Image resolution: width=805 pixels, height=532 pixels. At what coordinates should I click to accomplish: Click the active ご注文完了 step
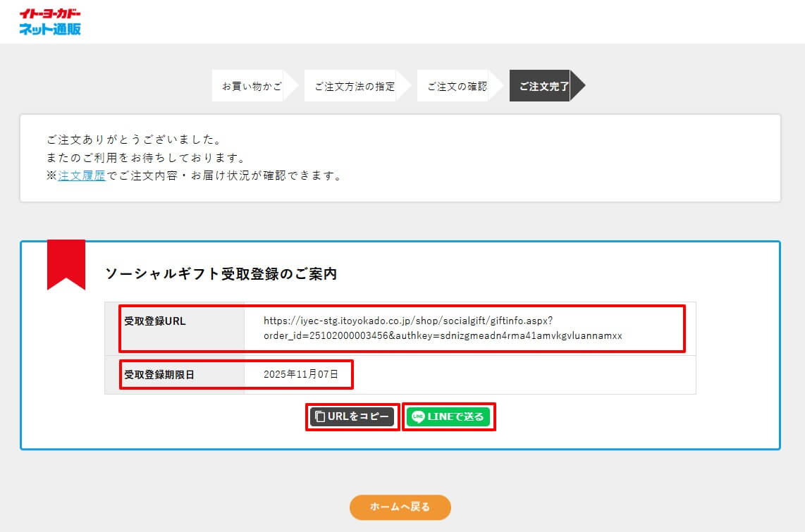pos(542,86)
